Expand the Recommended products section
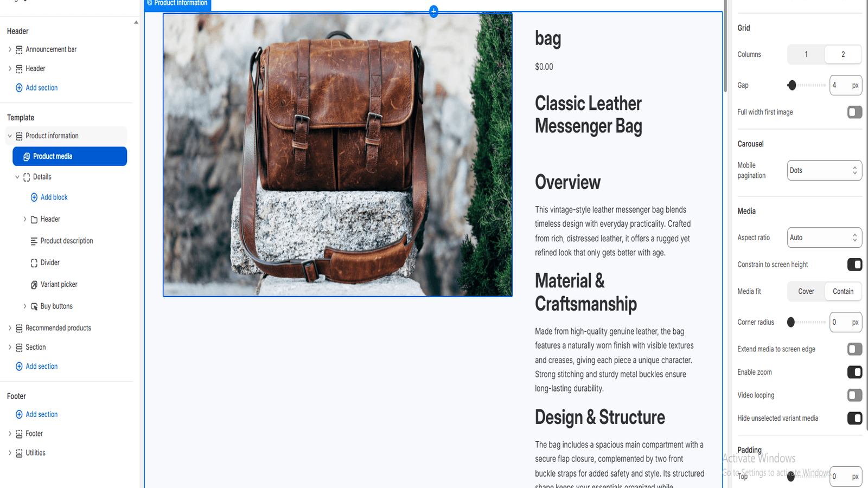Image resolution: width=868 pixels, height=488 pixels. click(x=9, y=328)
